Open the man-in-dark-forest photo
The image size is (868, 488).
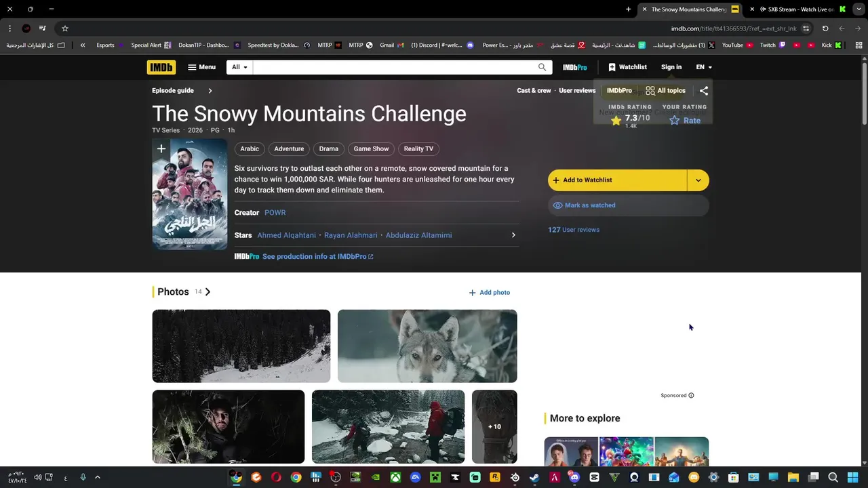229,426
